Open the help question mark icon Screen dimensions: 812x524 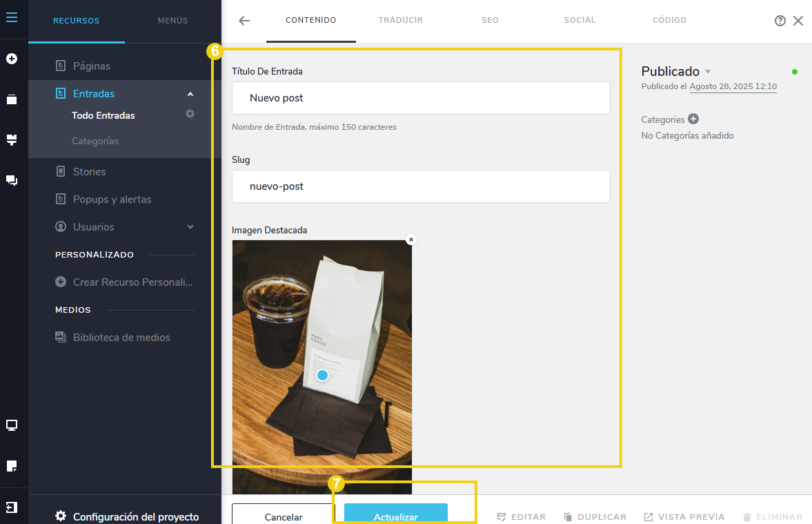coord(780,21)
